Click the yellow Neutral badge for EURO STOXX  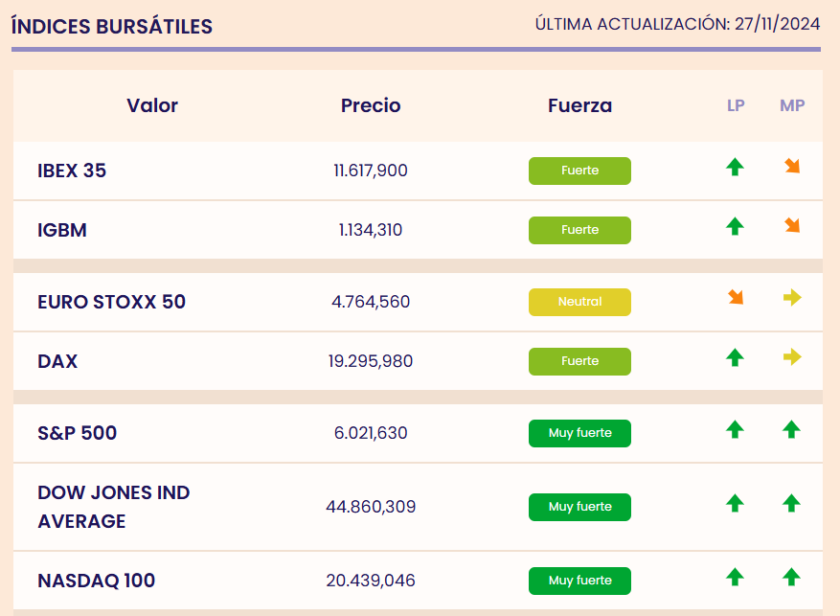579,302
